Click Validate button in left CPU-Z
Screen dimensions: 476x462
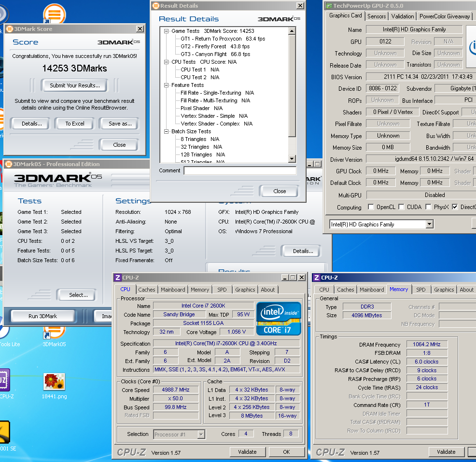pyautogui.click(x=247, y=452)
